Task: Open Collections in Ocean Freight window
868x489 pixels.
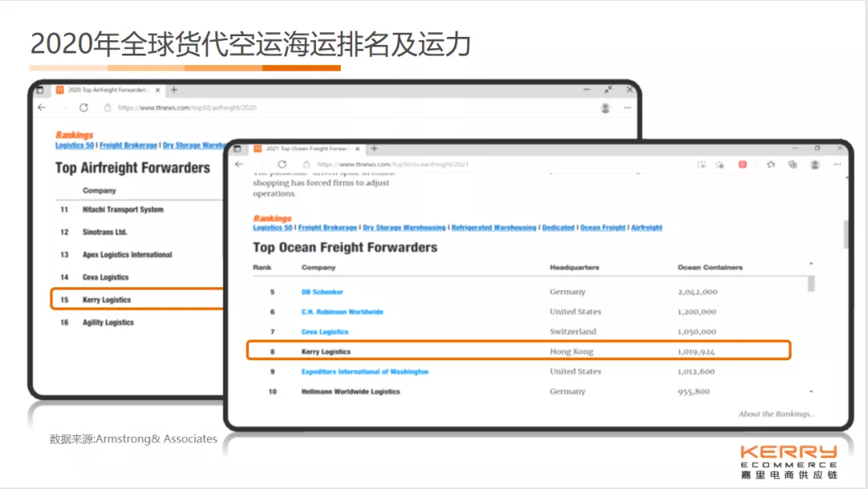Action: coord(792,165)
